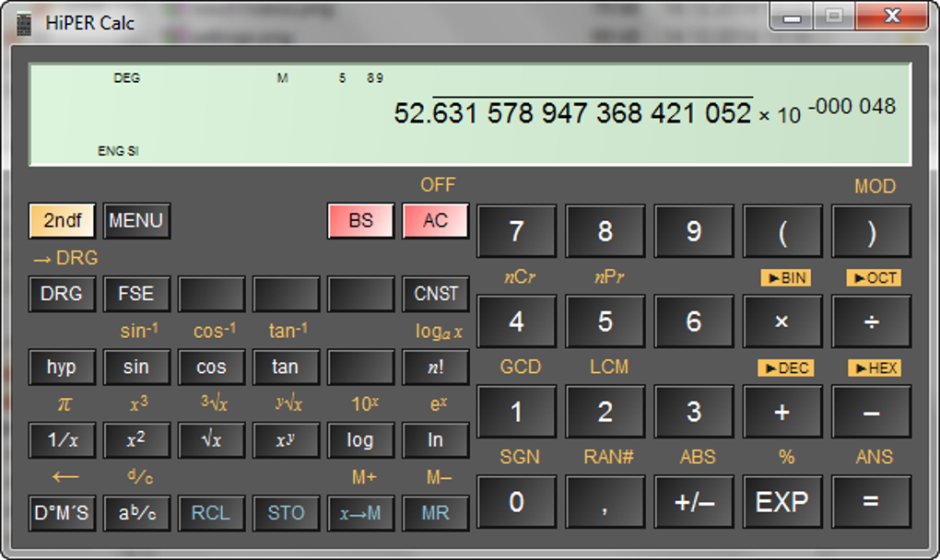This screenshot has height=560, width=940.
Task: Click the STO store key
Action: tap(286, 513)
